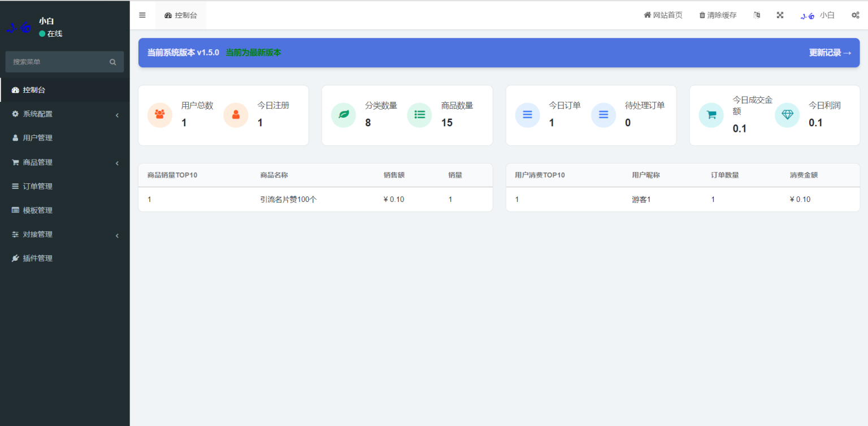
Task: Click the plug icon next to 插件管理
Action: coord(15,258)
